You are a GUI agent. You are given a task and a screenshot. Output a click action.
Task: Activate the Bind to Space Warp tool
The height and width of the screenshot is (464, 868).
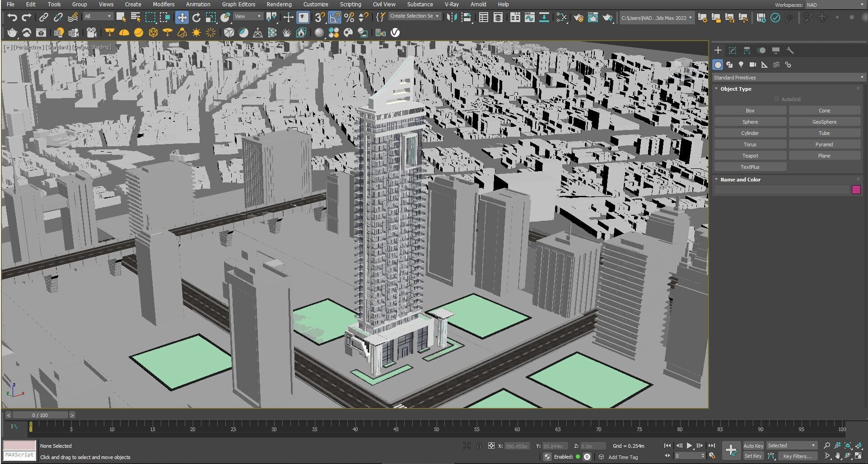[x=73, y=18]
